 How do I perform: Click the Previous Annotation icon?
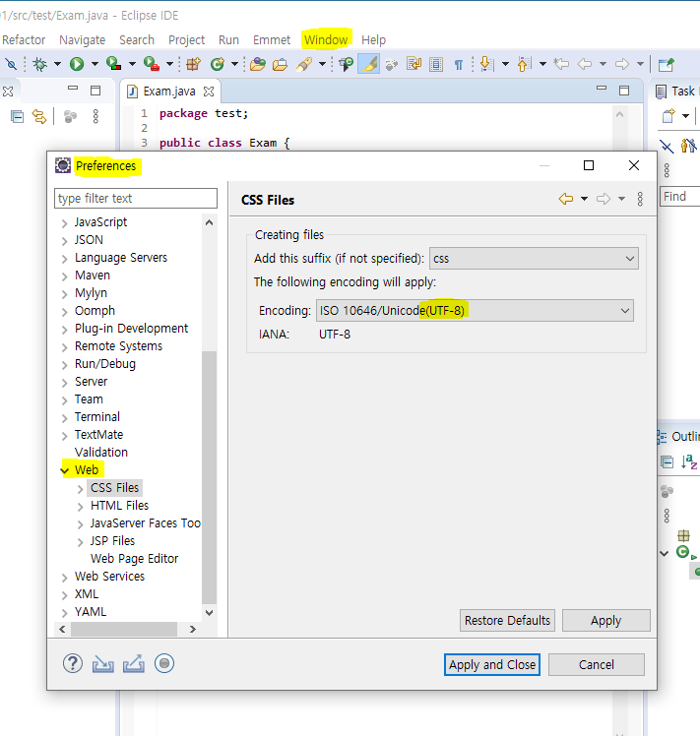point(525,64)
